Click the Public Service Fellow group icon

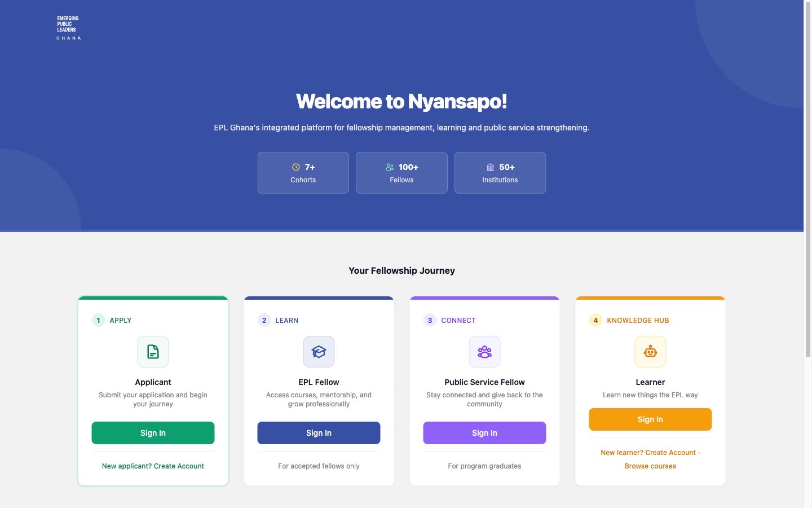[x=484, y=352]
